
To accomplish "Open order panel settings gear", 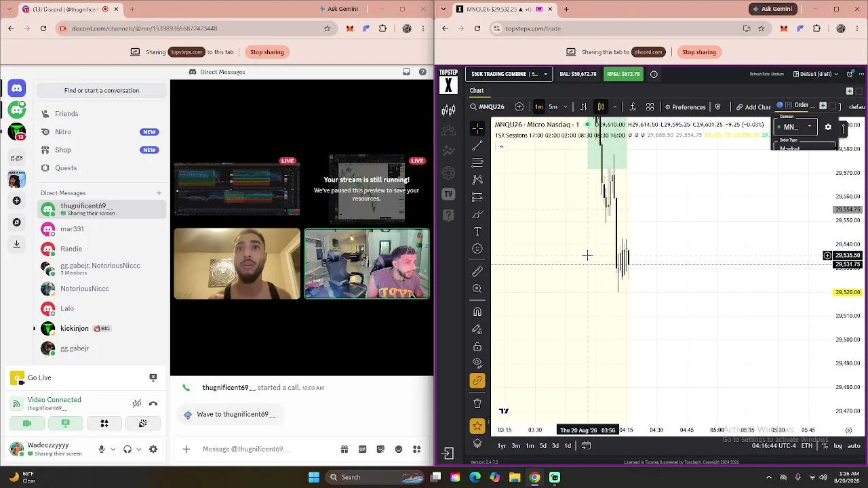I will [828, 127].
